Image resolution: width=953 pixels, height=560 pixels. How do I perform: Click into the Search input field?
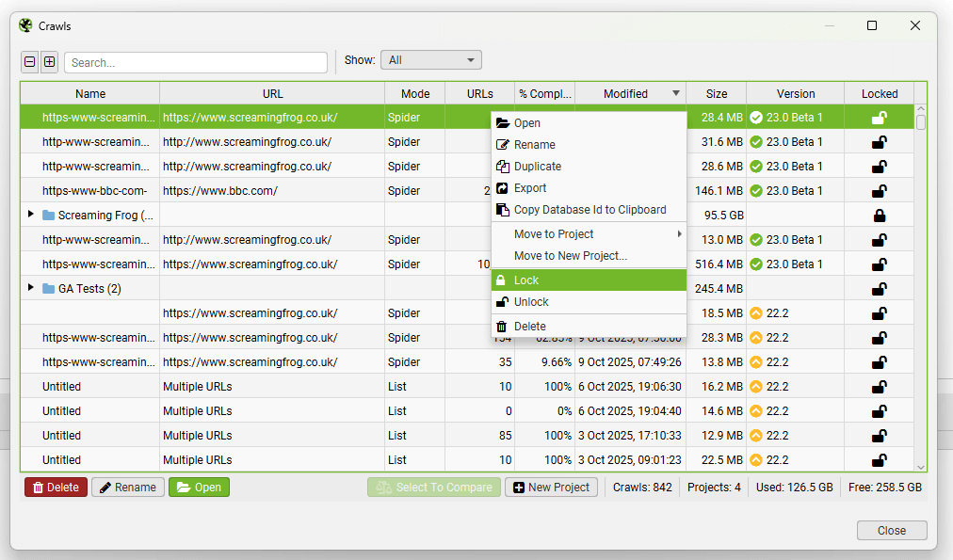coord(196,63)
